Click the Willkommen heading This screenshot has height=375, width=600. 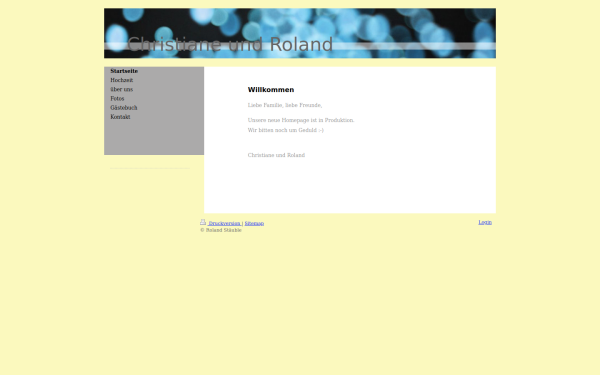271,90
